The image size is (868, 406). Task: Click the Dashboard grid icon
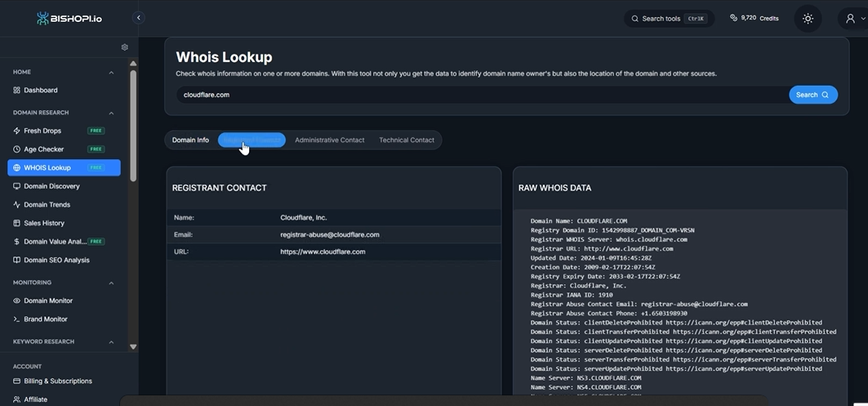(x=16, y=90)
